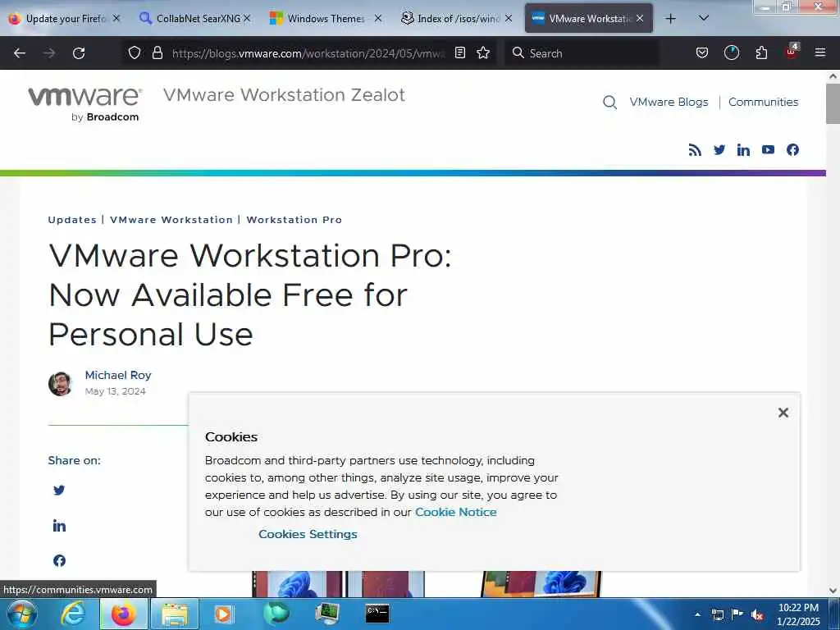The width and height of the screenshot is (840, 630).
Task: Open the tracking protection shield icon
Action: [135, 52]
